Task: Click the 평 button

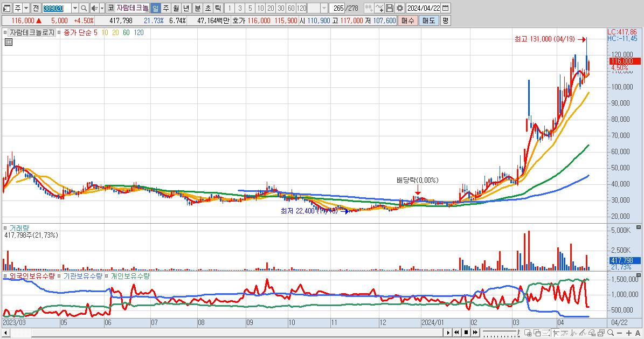Action: coord(446,20)
